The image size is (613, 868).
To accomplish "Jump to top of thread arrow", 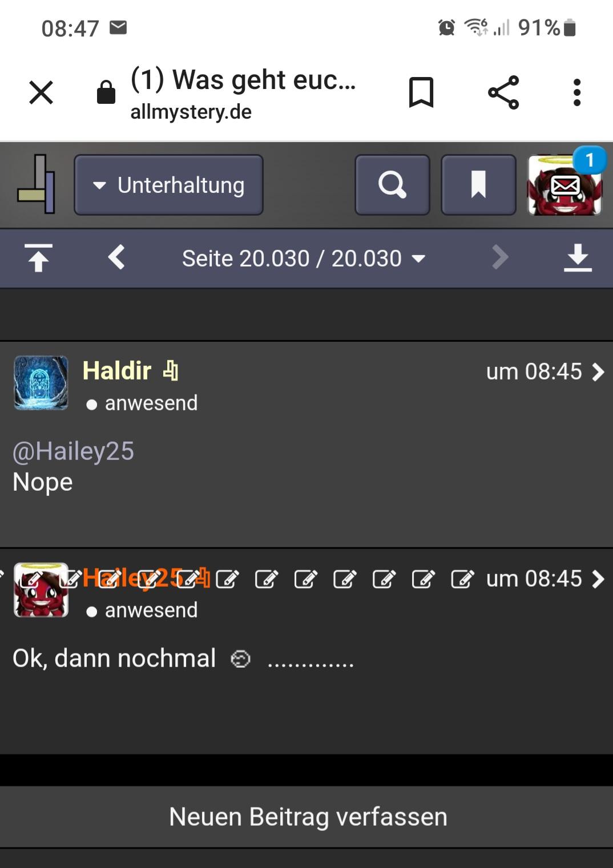I will pyautogui.click(x=38, y=258).
